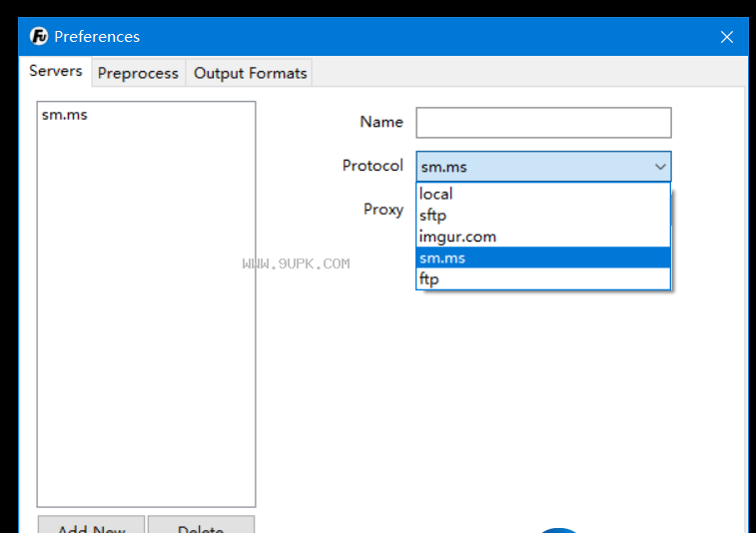756x533 pixels.
Task: Choose highlighted sm.ms protocol option
Action: point(543,258)
